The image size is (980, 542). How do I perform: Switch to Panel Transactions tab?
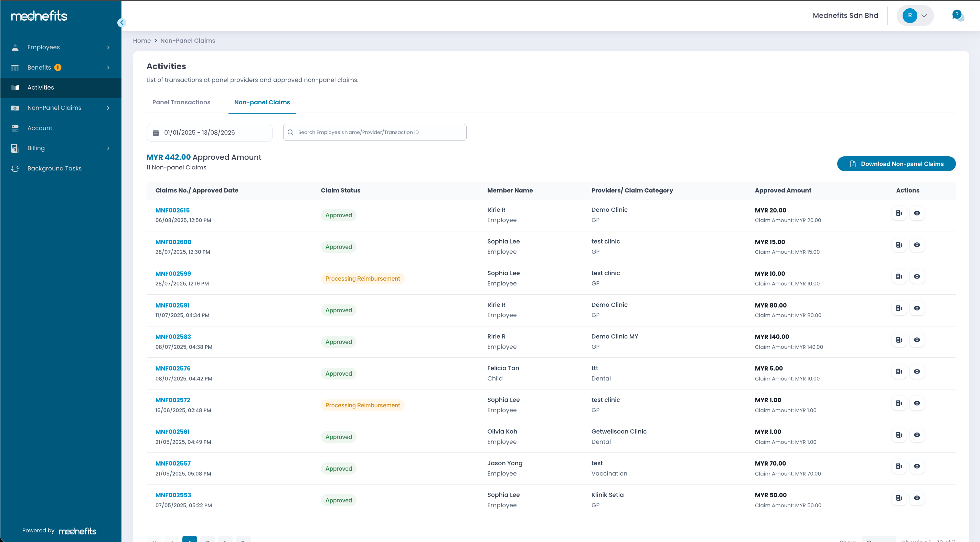pos(181,102)
